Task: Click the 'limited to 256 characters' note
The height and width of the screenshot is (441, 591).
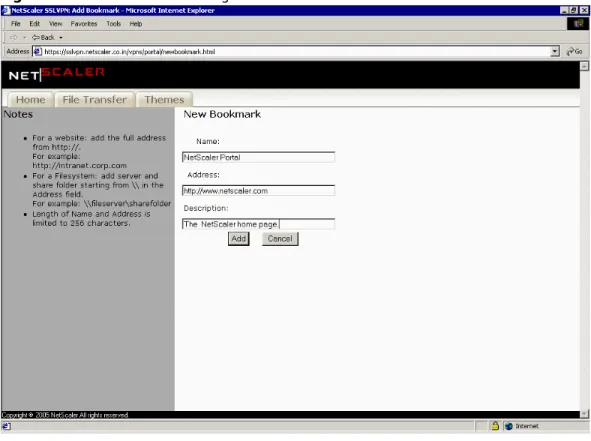Action: 81,223
